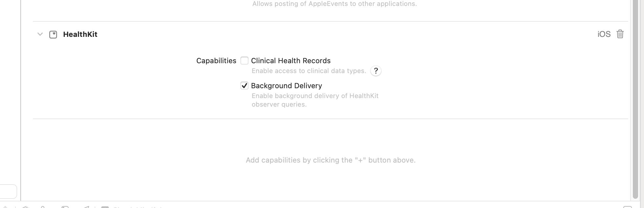Screen dimensions: 644x208
Task: Click the "Add capabilities" hint text
Action: (331, 160)
